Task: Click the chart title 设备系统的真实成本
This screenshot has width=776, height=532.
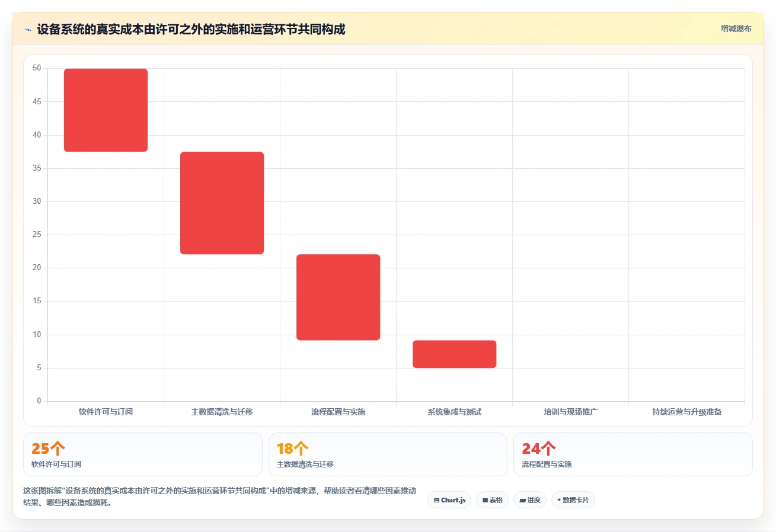Action: point(191,29)
